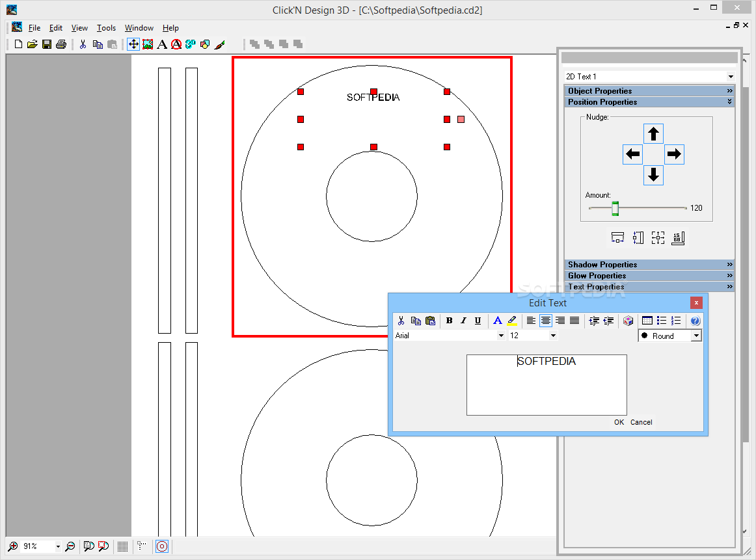
Task: Expand Shadow Properties section
Action: click(649, 264)
